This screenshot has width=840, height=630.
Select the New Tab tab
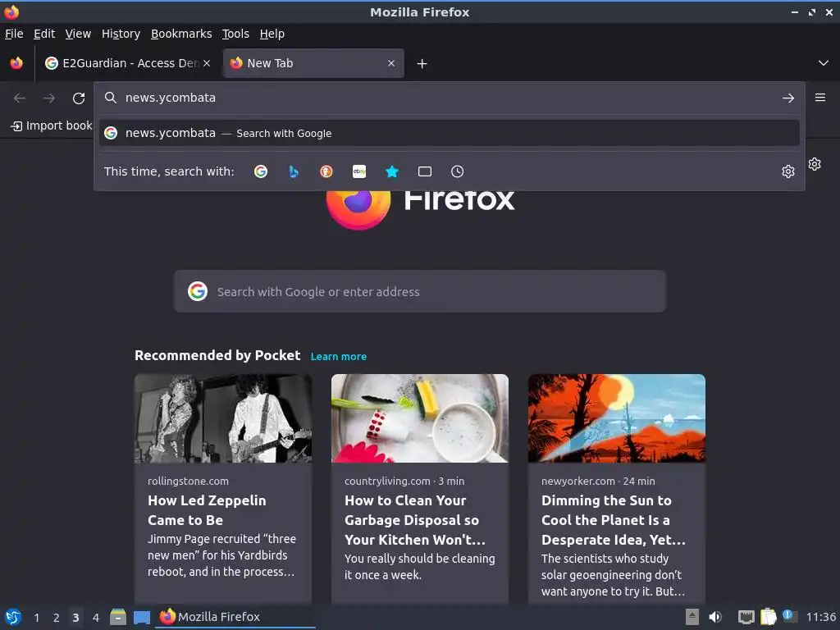coord(313,63)
